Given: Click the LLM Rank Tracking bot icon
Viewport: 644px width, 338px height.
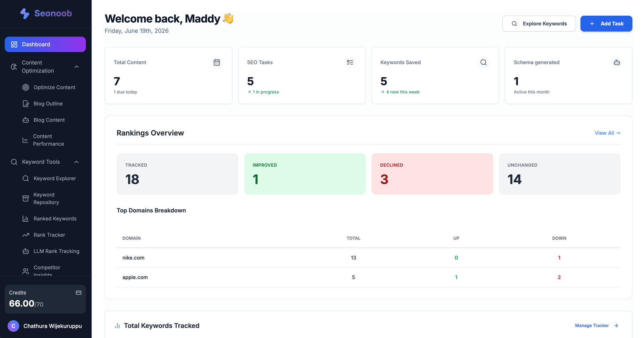Looking at the screenshot, I should [26, 251].
